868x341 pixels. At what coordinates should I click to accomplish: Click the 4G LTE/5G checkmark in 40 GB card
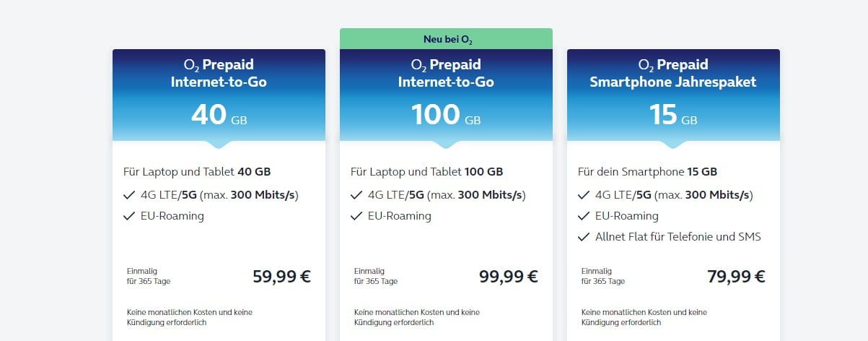click(x=129, y=195)
